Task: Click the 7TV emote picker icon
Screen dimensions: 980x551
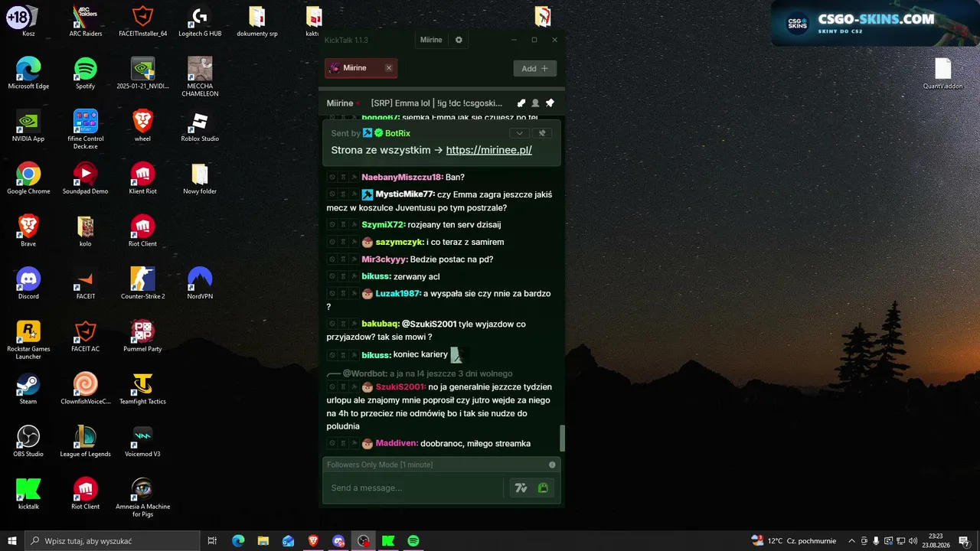Action: (x=521, y=487)
